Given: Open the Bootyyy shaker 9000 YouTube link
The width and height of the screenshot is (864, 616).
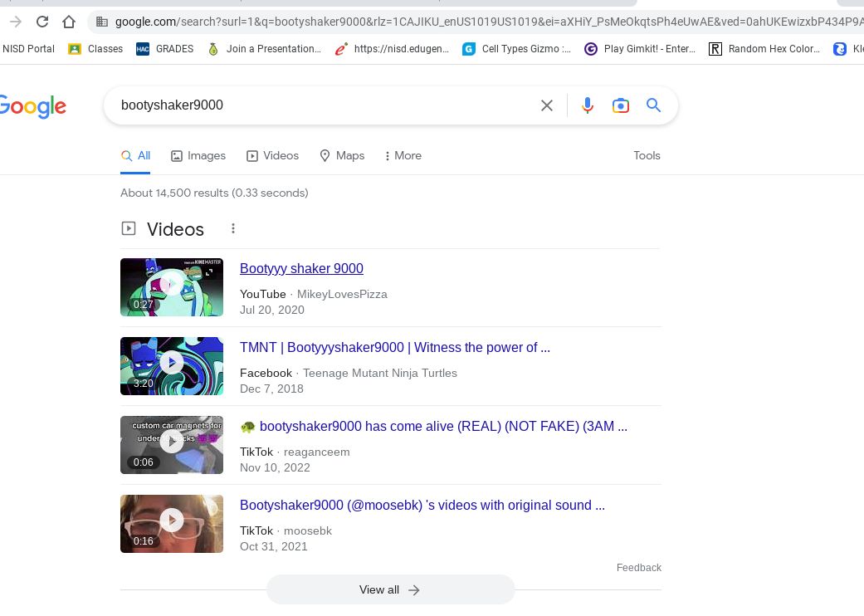Looking at the screenshot, I should [301, 268].
